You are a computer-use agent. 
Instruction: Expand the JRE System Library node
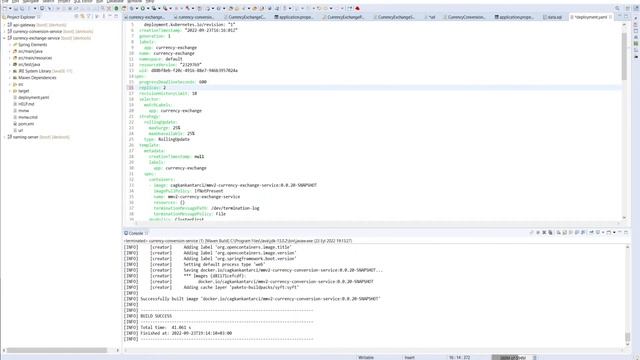10,71
